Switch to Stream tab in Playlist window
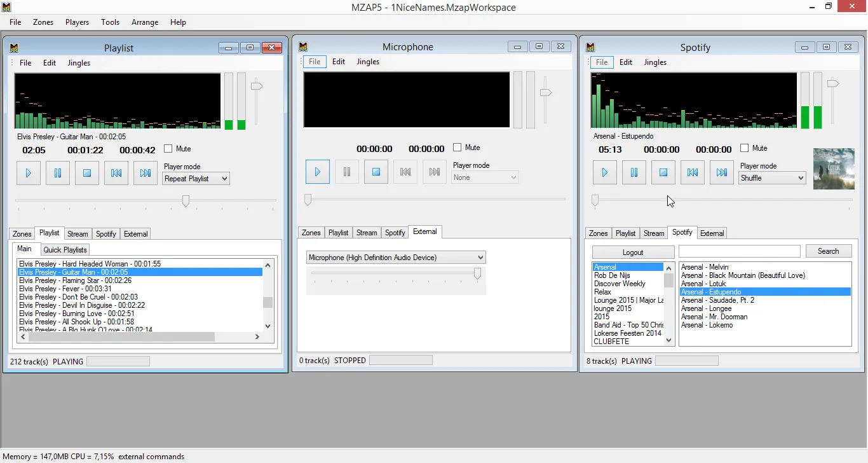 (x=78, y=234)
